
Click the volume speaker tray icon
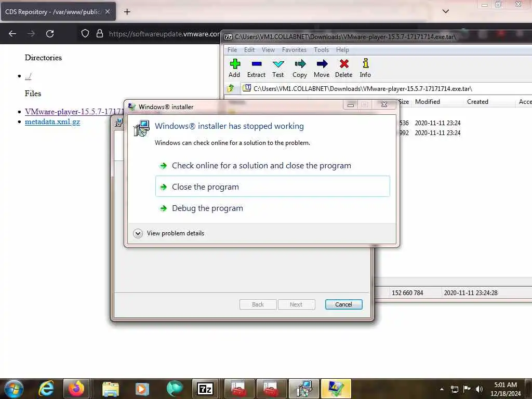pyautogui.click(x=479, y=389)
